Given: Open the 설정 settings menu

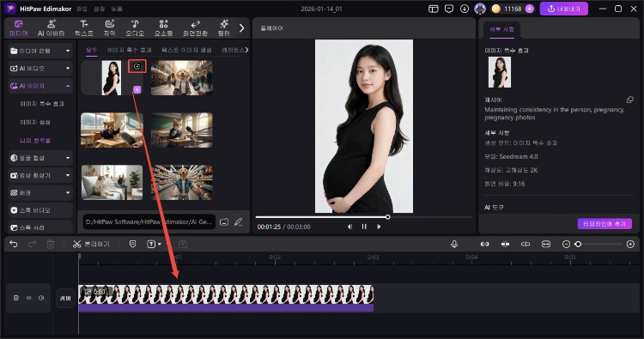Looking at the screenshot, I should click(99, 9).
